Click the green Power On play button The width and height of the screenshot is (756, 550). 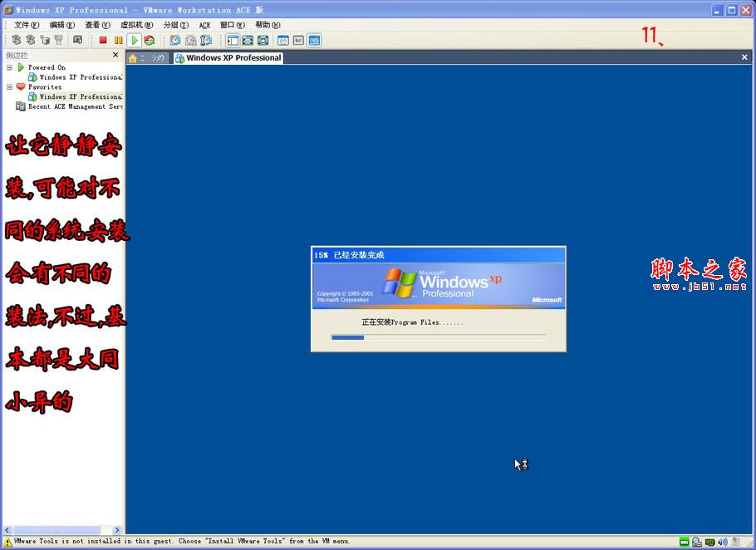tap(135, 41)
